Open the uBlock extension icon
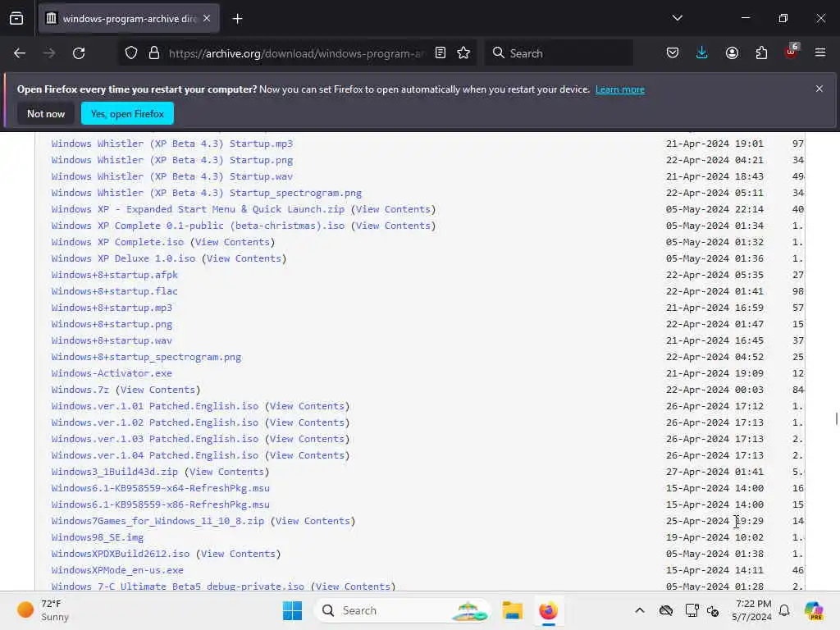Image resolution: width=840 pixels, height=630 pixels. pyautogui.click(x=791, y=52)
